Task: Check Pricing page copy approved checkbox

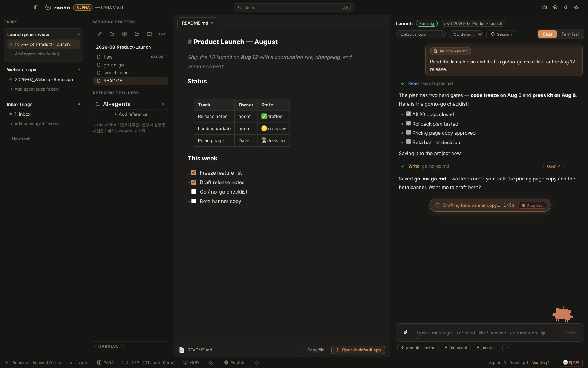Action: [409, 132]
